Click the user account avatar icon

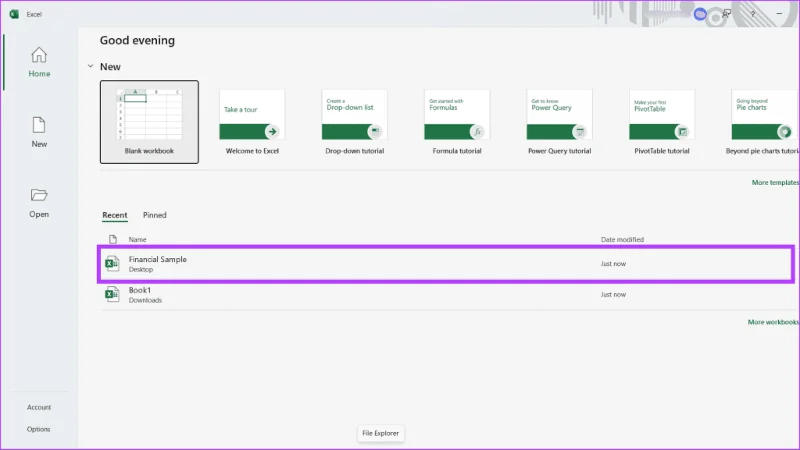(700, 14)
